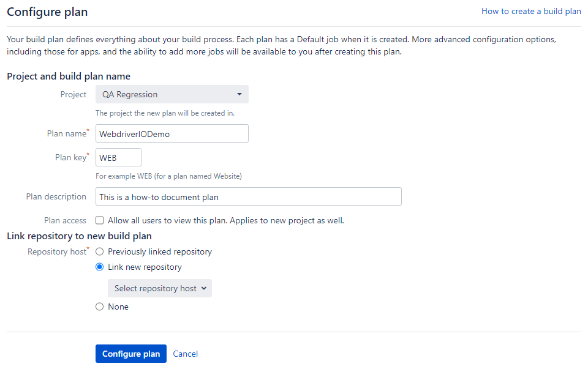Click the 'Project' field label
Image resolution: width=588 pixels, height=372 pixels.
click(73, 95)
